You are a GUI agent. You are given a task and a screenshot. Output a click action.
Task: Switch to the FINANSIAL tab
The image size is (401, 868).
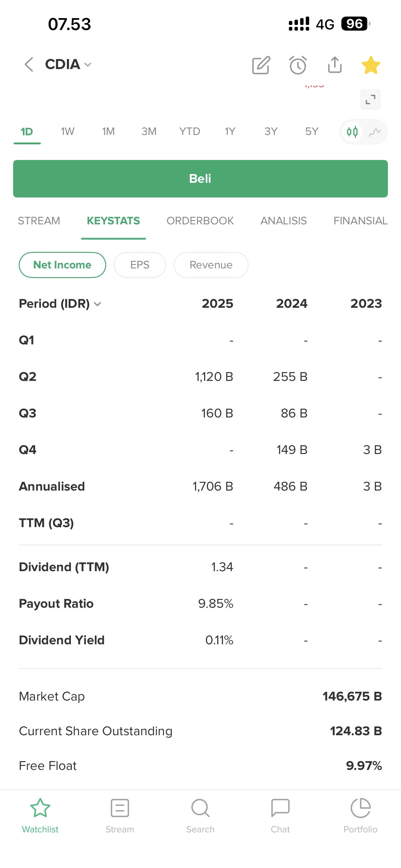(x=360, y=221)
